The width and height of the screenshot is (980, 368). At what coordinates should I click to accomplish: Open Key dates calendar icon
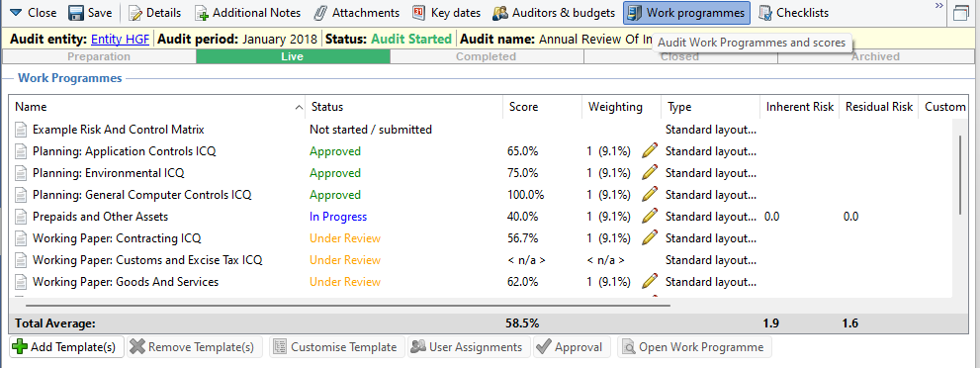419,13
